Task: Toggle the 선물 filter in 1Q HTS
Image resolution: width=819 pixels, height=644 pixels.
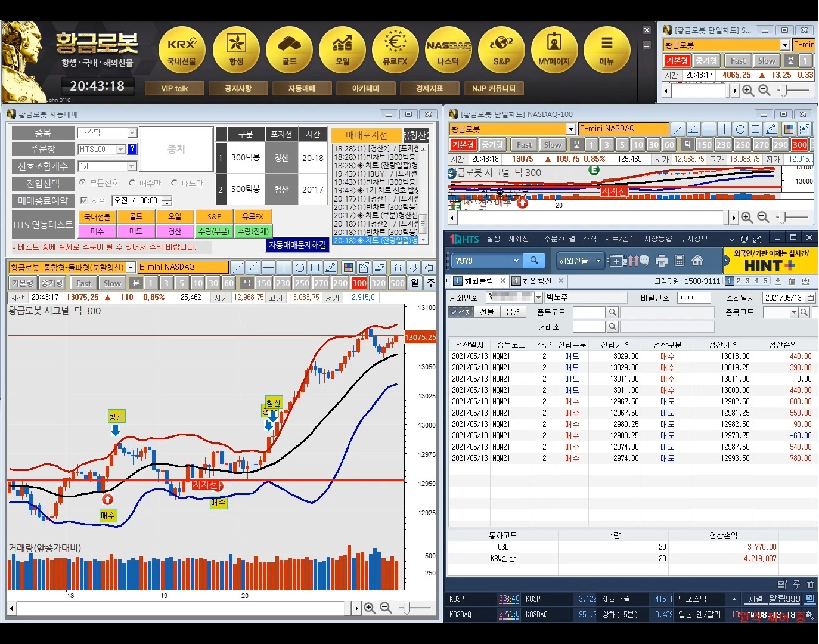Action: coord(487,312)
